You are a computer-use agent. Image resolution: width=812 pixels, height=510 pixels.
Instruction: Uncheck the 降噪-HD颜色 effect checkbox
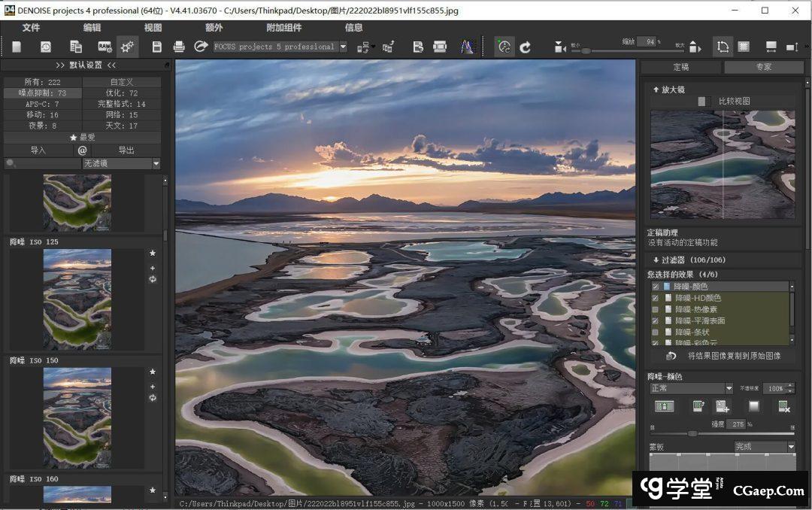(656, 298)
